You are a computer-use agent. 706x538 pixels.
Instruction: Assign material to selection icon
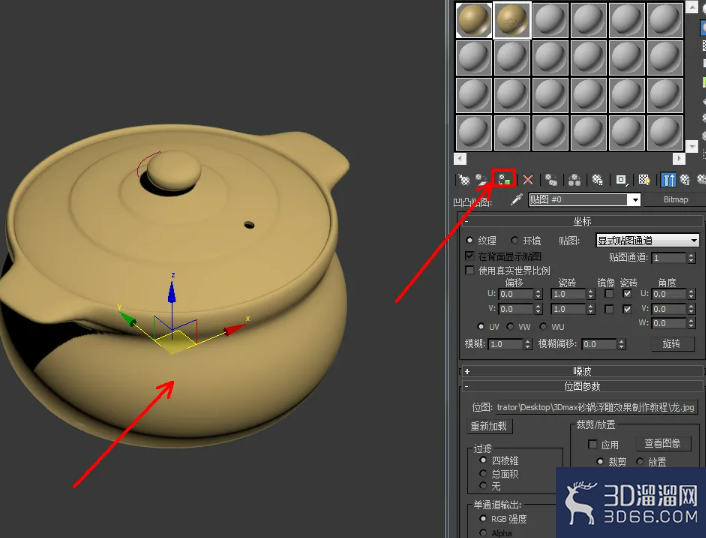coord(504,180)
